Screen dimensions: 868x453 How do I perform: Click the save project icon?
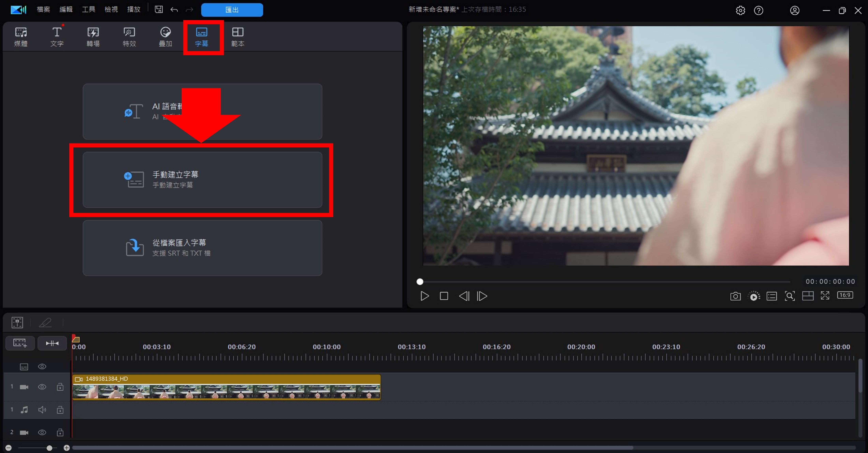coord(159,9)
